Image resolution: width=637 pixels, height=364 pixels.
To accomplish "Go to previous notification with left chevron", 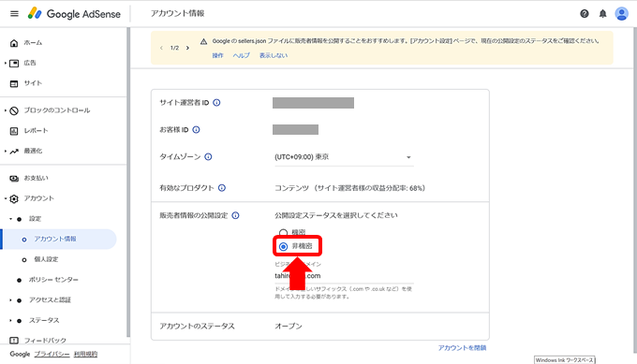I will [x=162, y=48].
